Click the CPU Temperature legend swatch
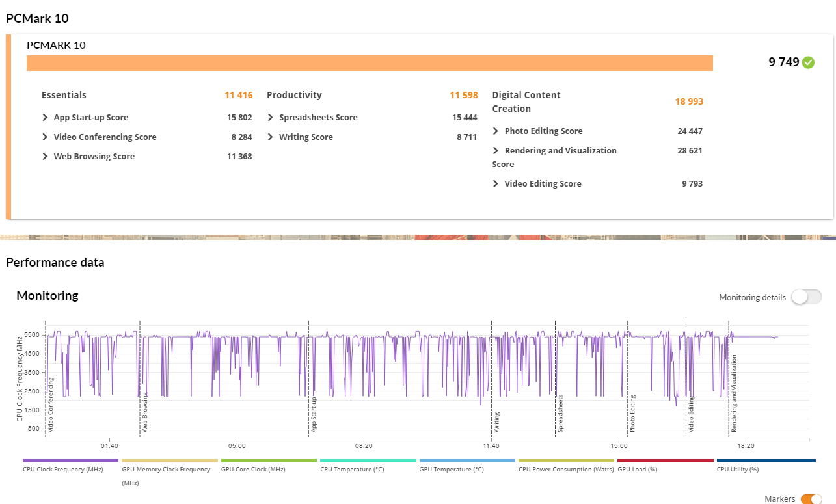The image size is (836, 504). pos(368,460)
